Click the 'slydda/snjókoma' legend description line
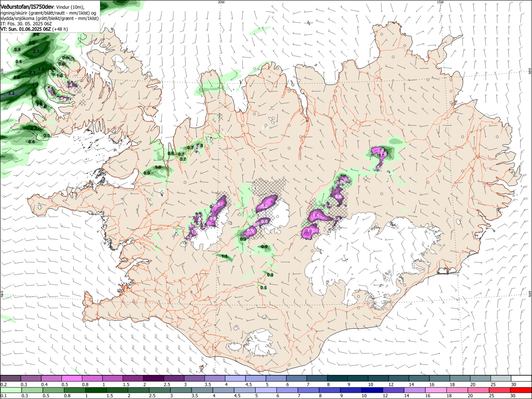The height and width of the screenshot is (399, 532). [x=49, y=18]
